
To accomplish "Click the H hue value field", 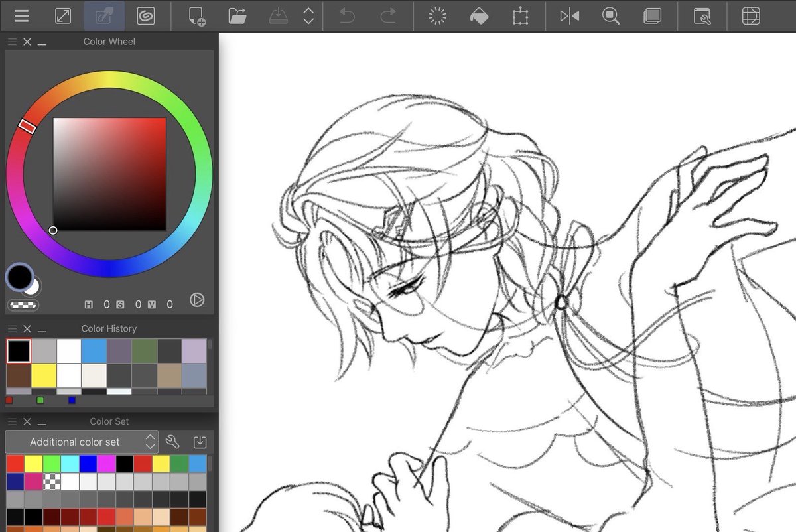I will (x=106, y=304).
